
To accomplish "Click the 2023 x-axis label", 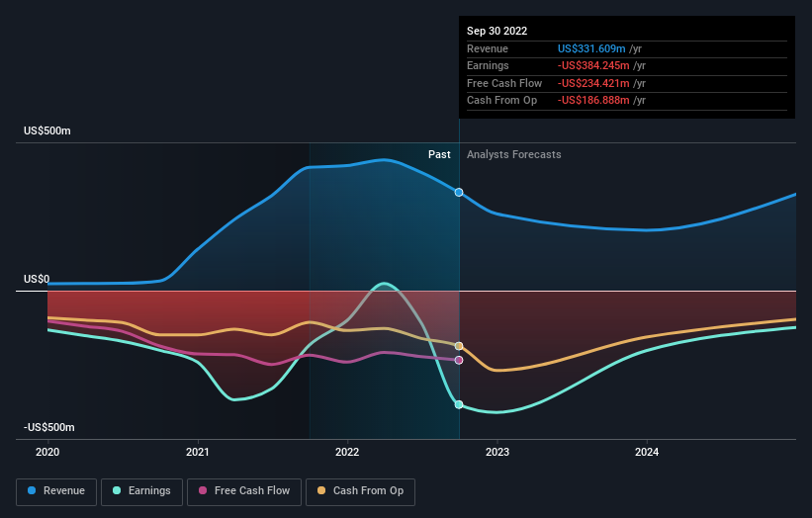I will click(497, 453).
